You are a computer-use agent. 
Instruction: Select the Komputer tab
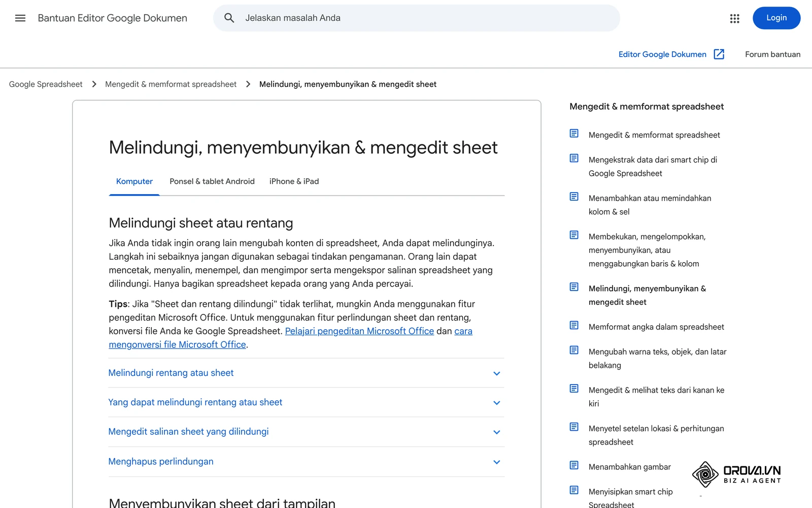(134, 181)
